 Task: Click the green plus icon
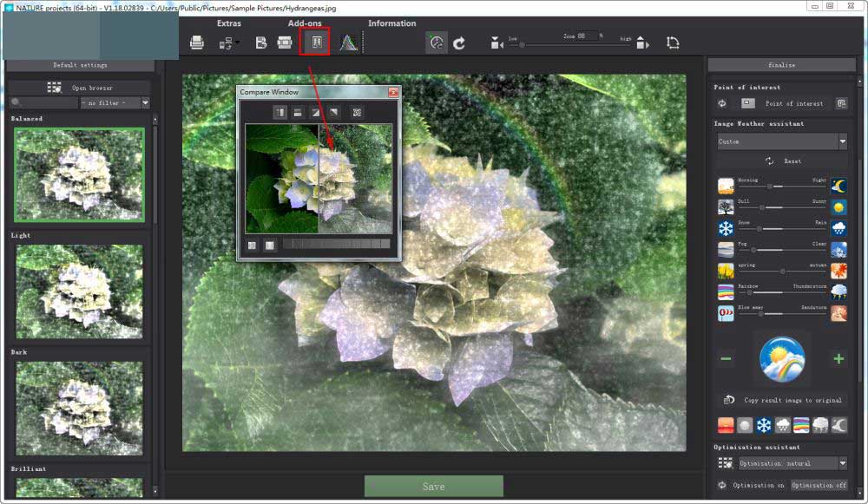point(838,359)
